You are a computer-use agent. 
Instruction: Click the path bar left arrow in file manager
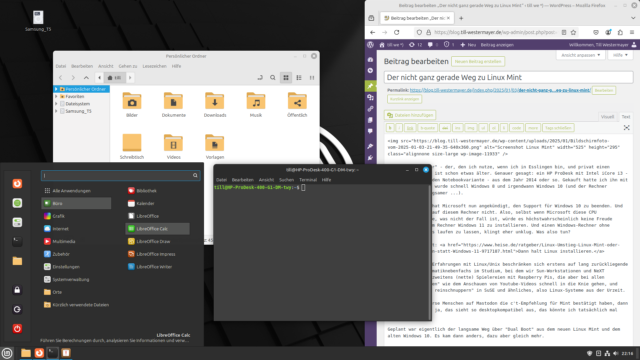(99, 78)
